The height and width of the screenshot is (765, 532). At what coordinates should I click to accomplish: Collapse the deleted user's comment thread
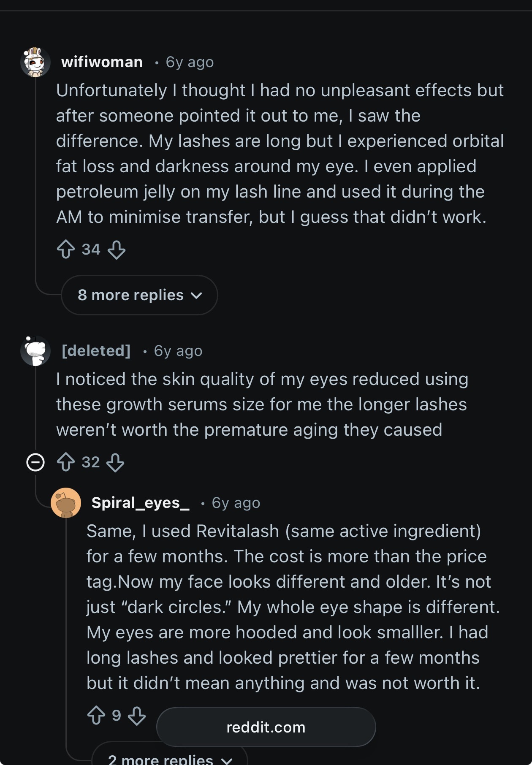(35, 462)
